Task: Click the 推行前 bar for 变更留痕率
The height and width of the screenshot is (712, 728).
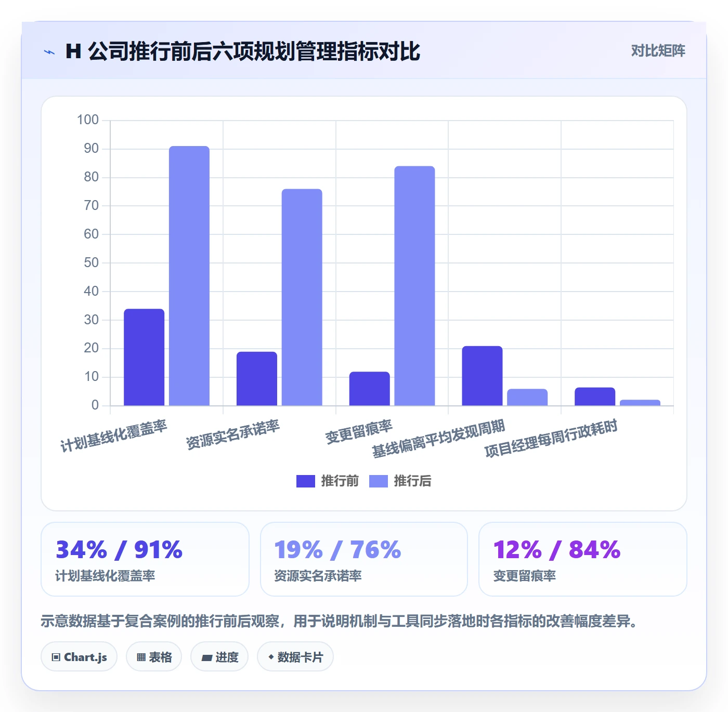Action: coord(369,389)
